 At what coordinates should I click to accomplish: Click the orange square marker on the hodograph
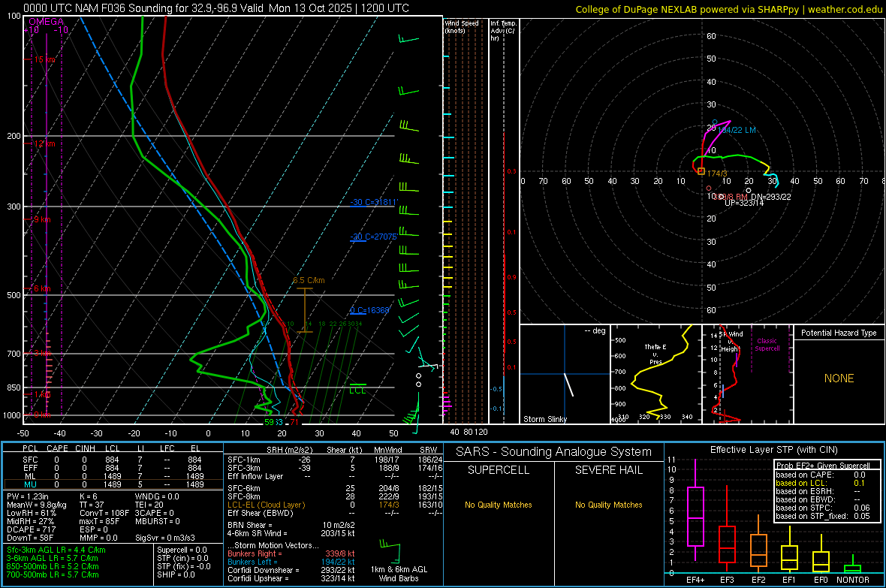[701, 171]
